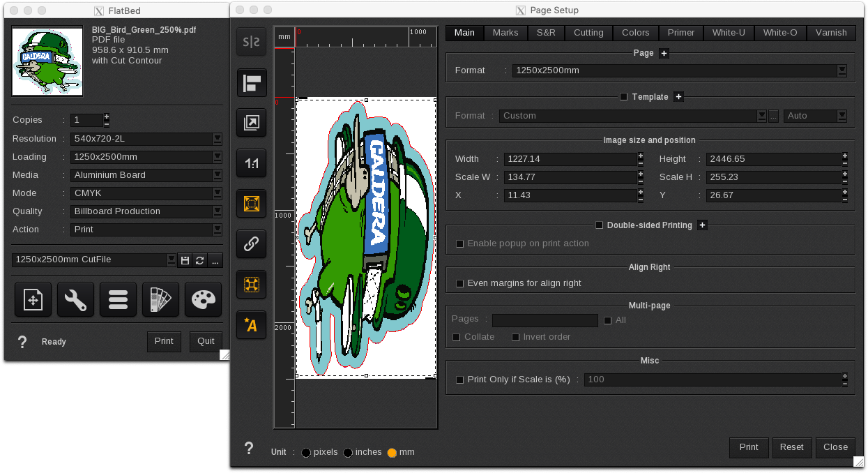The height and width of the screenshot is (473, 868).
Task: Click the wrench settings icon in FlatBed
Action: [x=75, y=300]
